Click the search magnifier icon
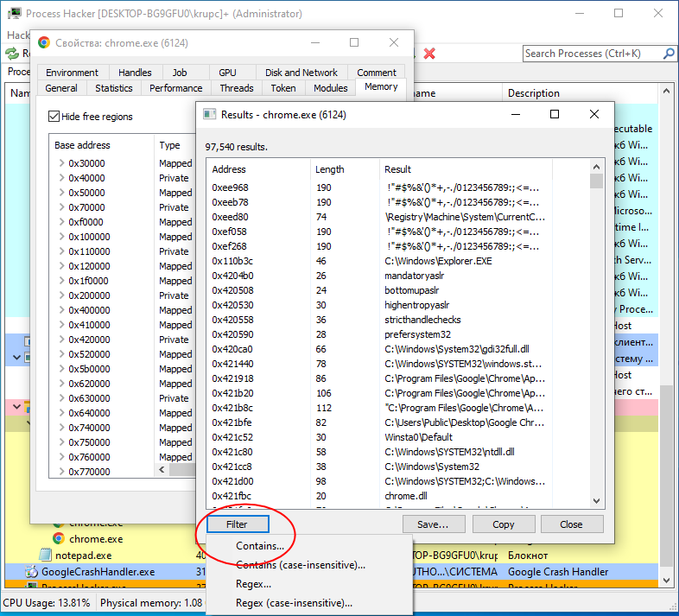 (668, 54)
